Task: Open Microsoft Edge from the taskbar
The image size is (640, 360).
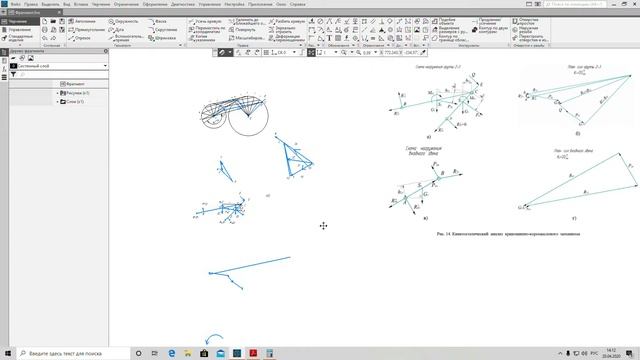Action: pos(171,353)
